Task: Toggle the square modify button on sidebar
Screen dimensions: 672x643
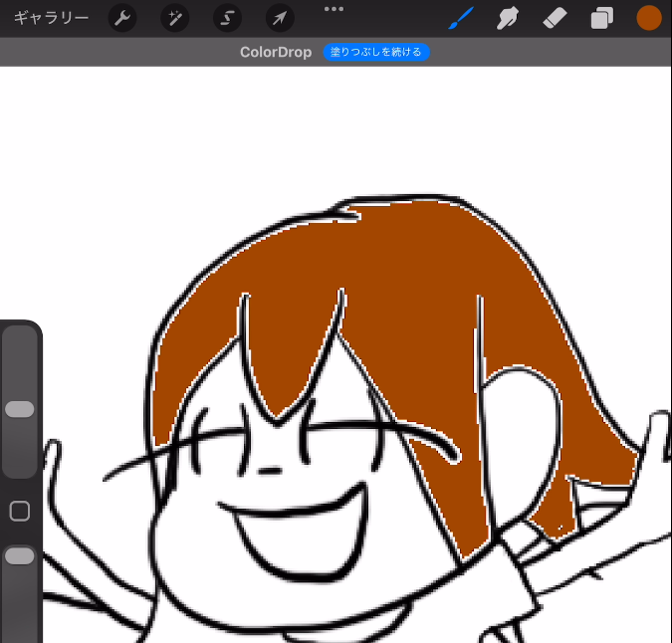Action: coord(20,512)
